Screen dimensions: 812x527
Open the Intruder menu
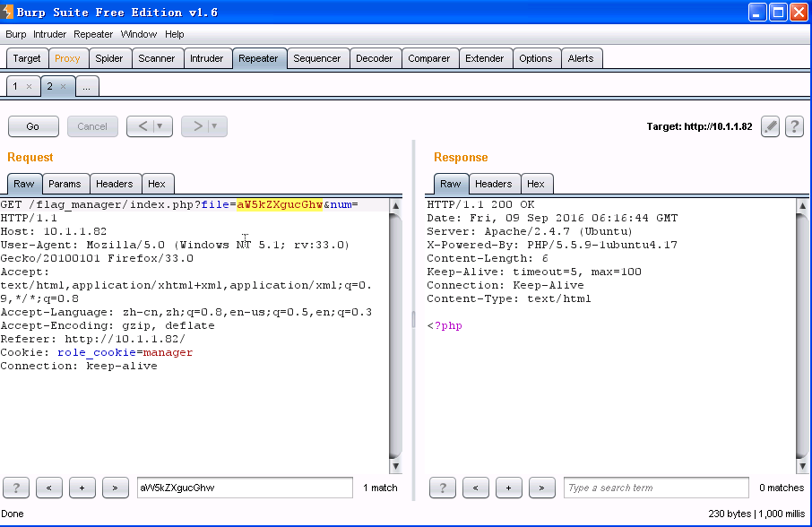pyautogui.click(x=49, y=34)
